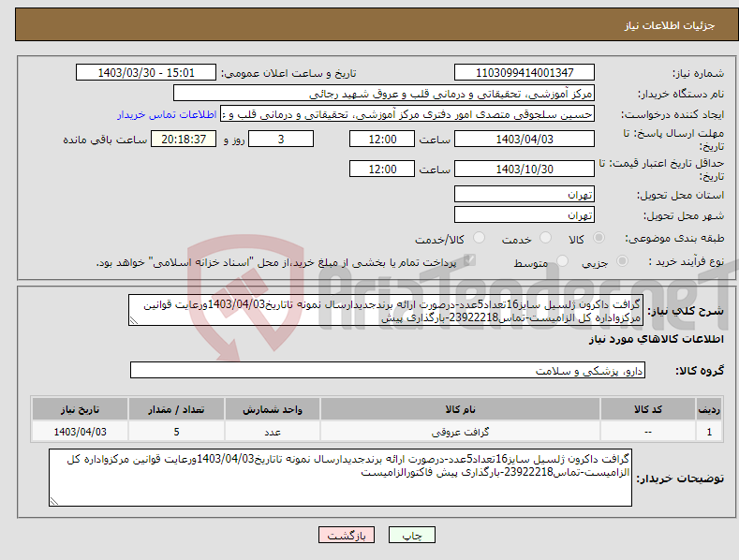Click the توضیحات خریدار label

[x=680, y=479]
